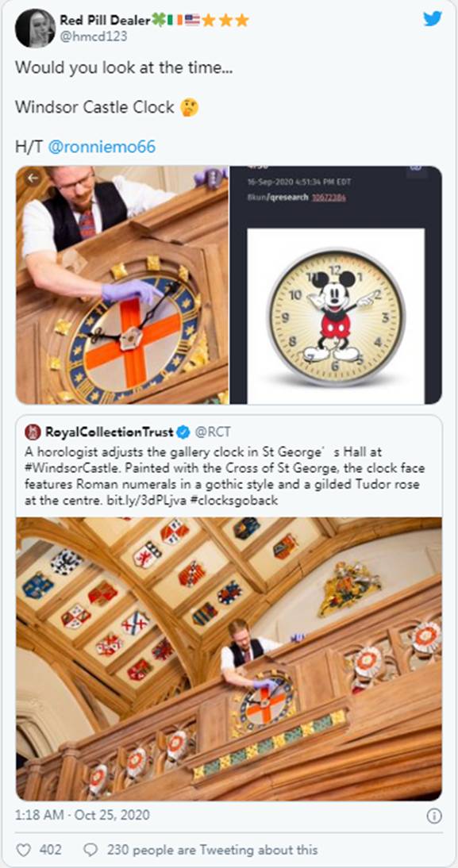Image resolution: width=458 pixels, height=868 pixels.
Task: Click the Twitter bird logo
Action: [x=433, y=18]
